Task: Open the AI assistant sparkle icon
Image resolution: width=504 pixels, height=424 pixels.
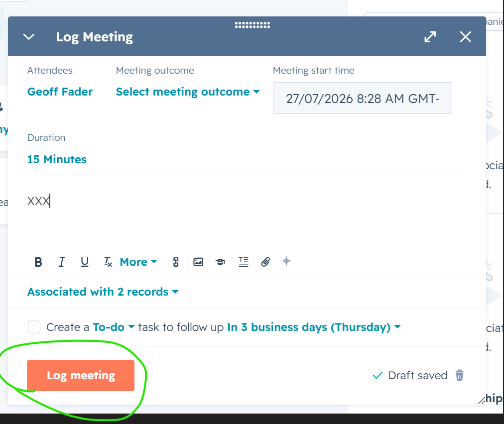Action: (286, 261)
